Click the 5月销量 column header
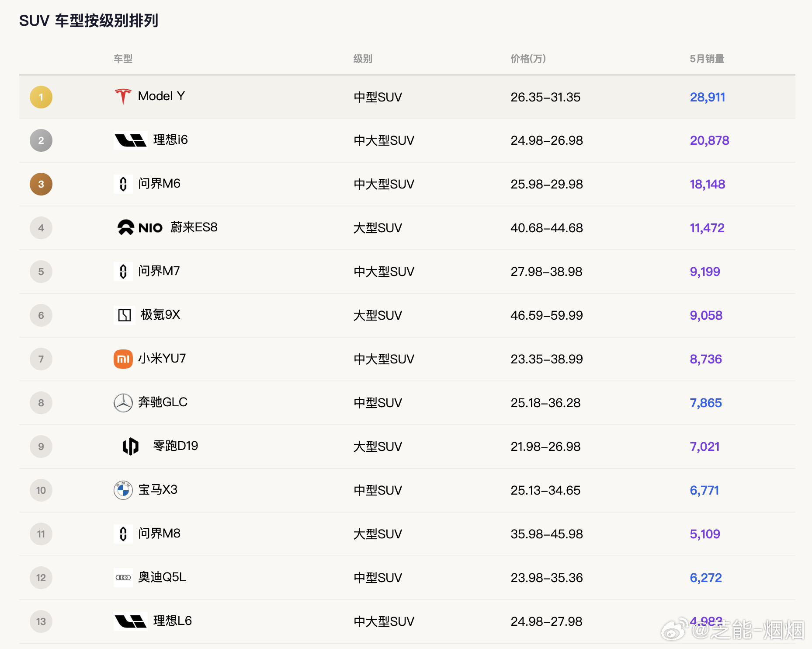Viewport: 812px width, 649px height. 707,59
